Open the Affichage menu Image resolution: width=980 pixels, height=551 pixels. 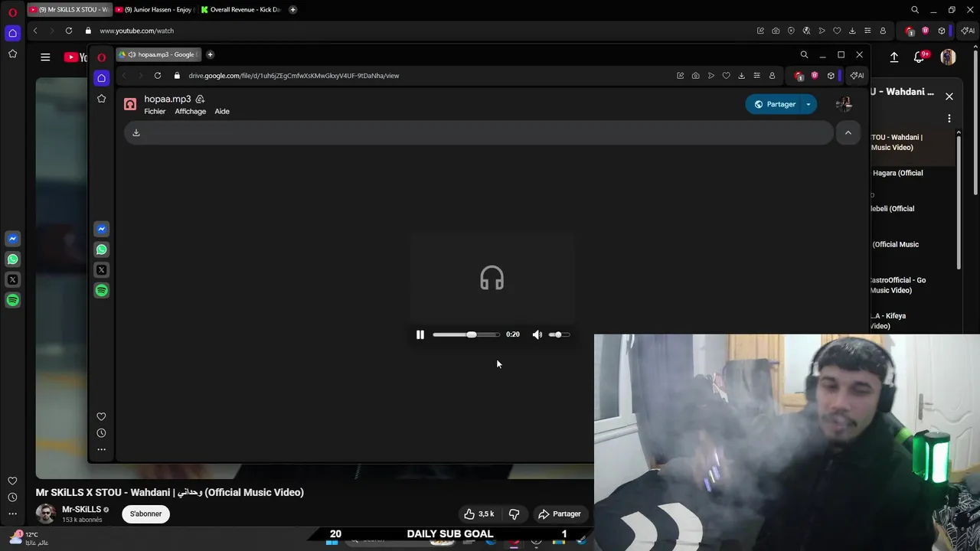[190, 112]
